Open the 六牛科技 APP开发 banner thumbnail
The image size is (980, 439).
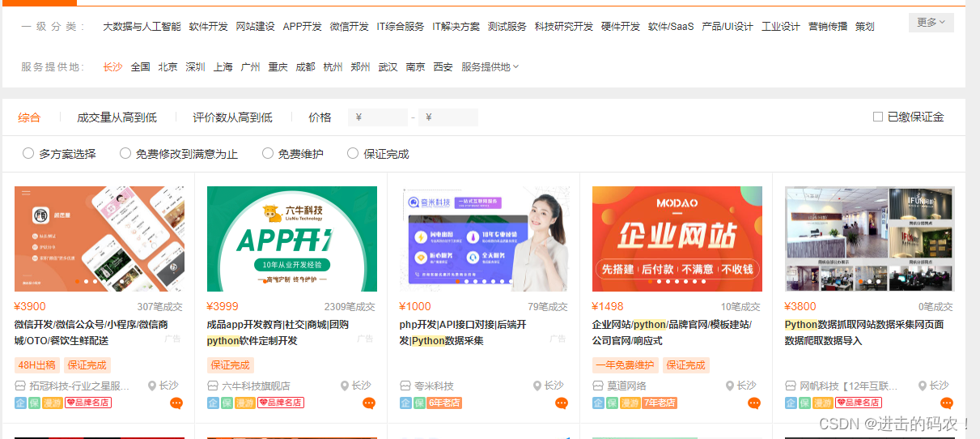pyautogui.click(x=292, y=239)
